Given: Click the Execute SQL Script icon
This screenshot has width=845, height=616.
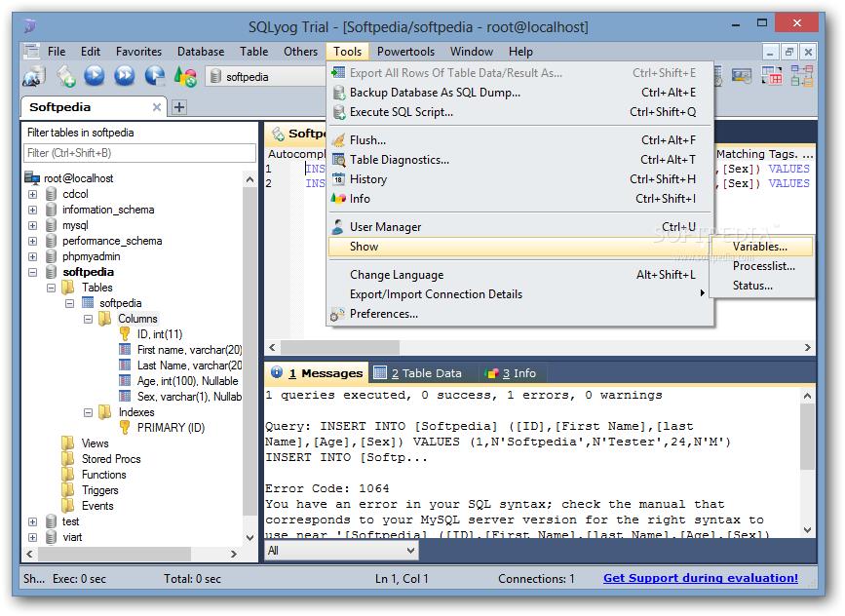Looking at the screenshot, I should click(x=338, y=112).
